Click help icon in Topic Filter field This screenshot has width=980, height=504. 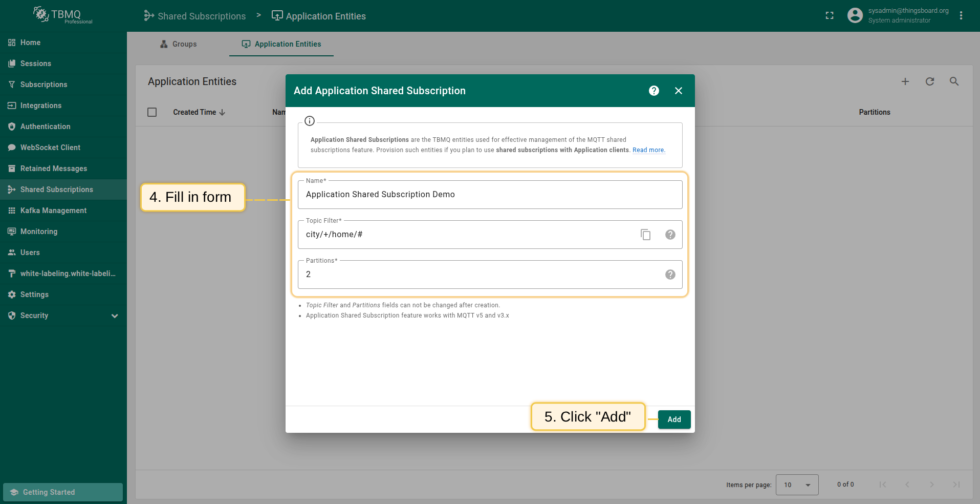(x=670, y=235)
